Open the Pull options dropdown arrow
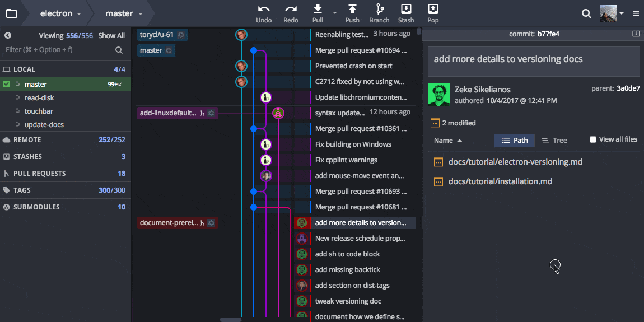 click(335, 13)
